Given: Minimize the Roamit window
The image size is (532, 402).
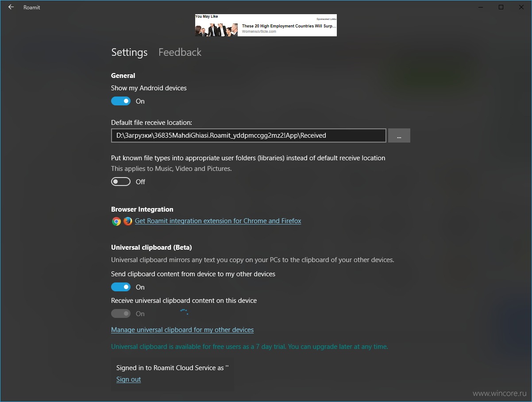Looking at the screenshot, I should click(x=481, y=7).
